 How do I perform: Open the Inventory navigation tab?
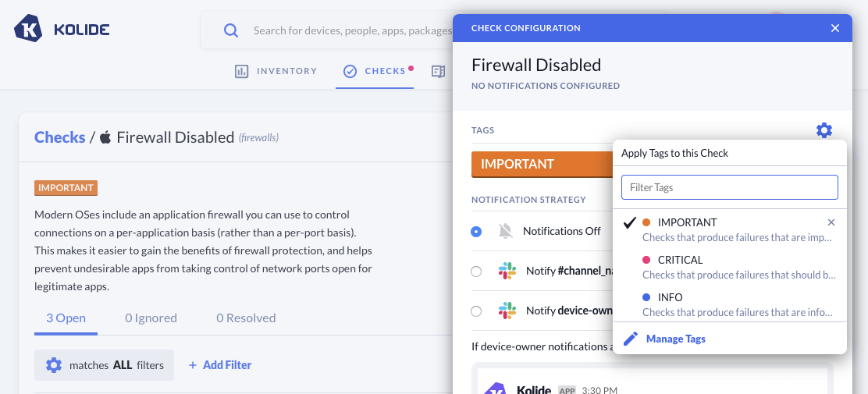tap(276, 71)
